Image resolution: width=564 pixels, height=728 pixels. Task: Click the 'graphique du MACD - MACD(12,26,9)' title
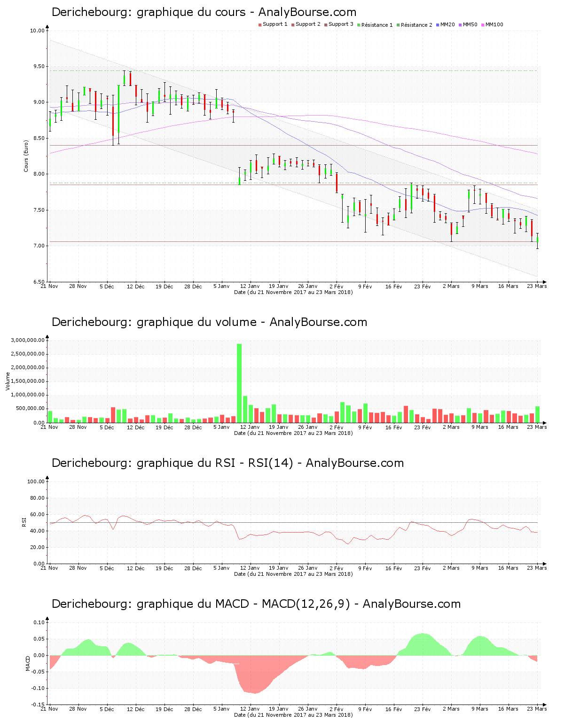(256, 604)
